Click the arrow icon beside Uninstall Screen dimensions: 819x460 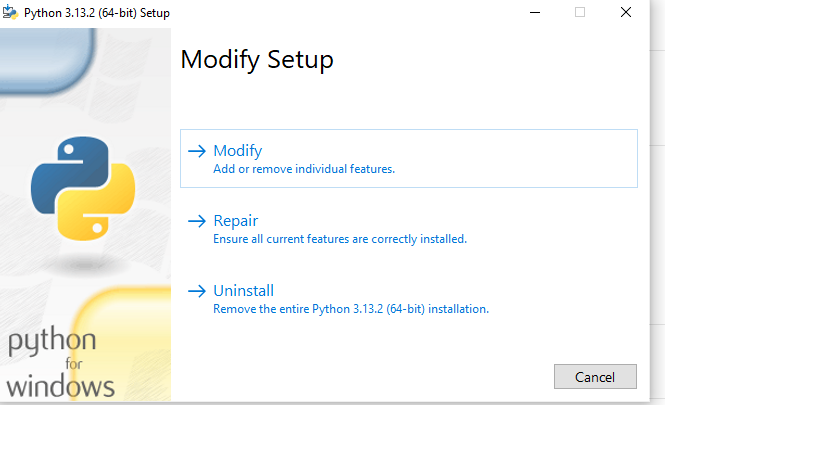coord(197,291)
